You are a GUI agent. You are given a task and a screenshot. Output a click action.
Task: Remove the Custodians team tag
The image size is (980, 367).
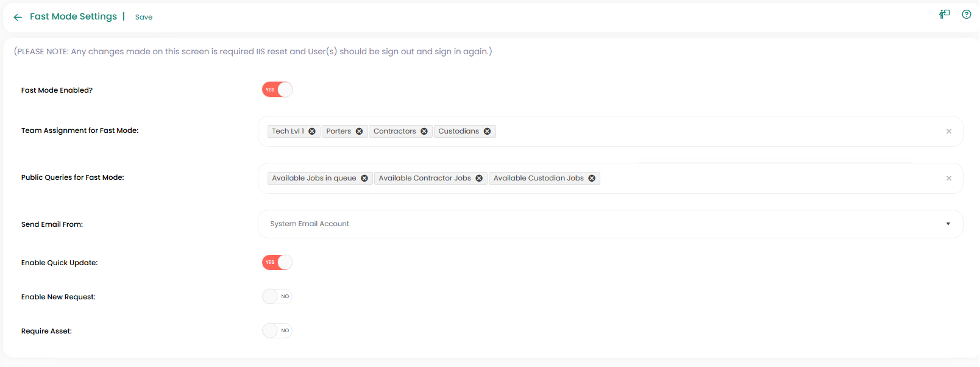tap(488, 132)
